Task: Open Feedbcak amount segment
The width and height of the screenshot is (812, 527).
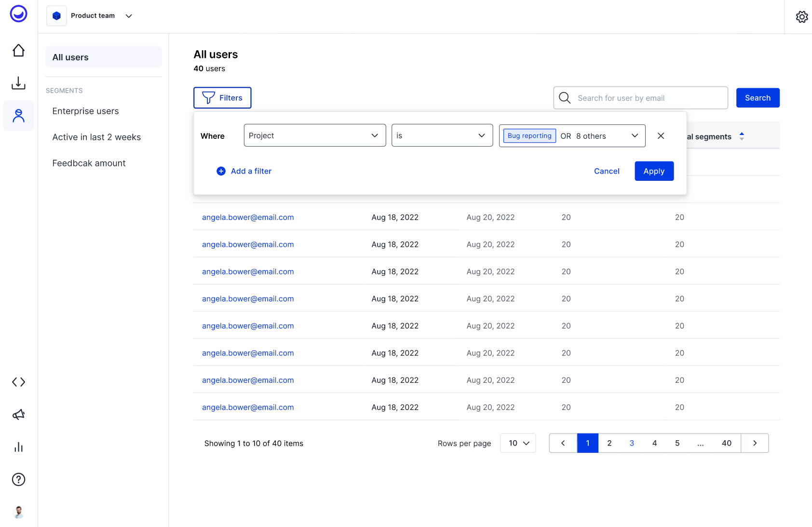Action: (89, 163)
